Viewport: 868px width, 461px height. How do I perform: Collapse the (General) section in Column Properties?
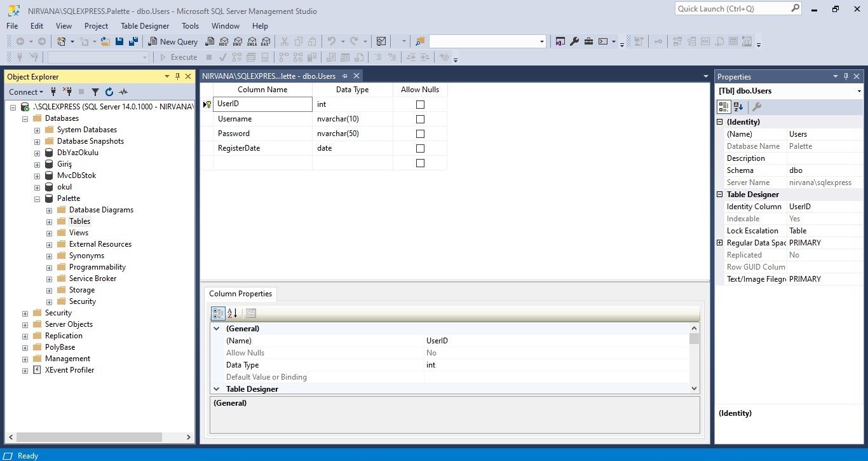point(216,329)
